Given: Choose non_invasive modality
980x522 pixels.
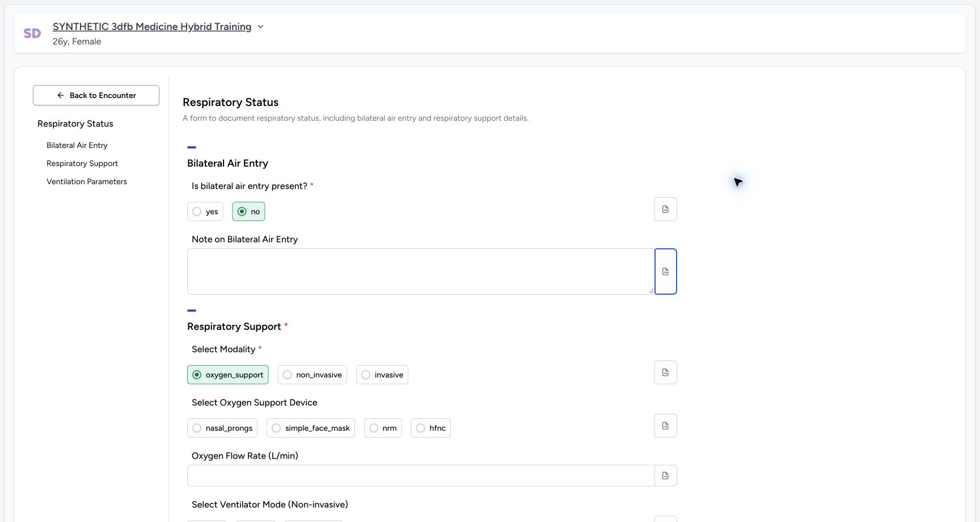Looking at the screenshot, I should 312,375.
